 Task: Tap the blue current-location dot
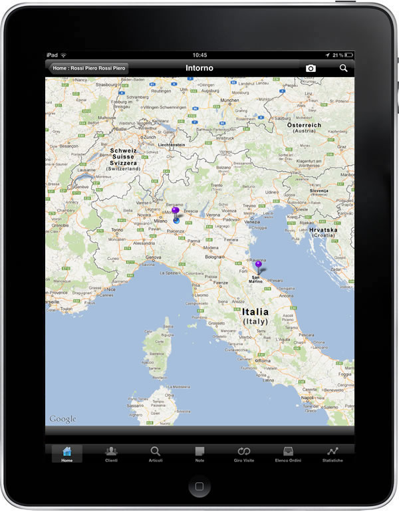(176, 221)
